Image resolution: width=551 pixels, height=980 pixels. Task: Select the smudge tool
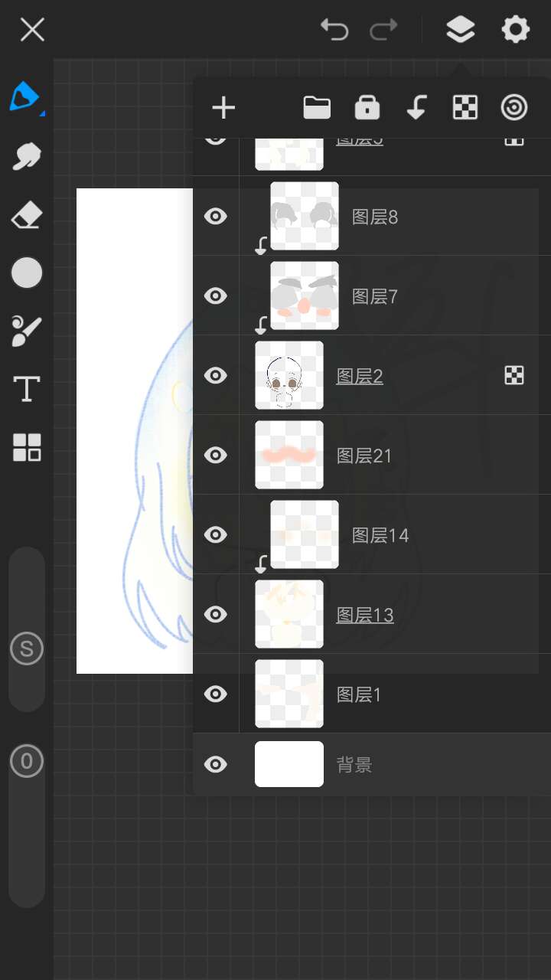click(x=27, y=156)
